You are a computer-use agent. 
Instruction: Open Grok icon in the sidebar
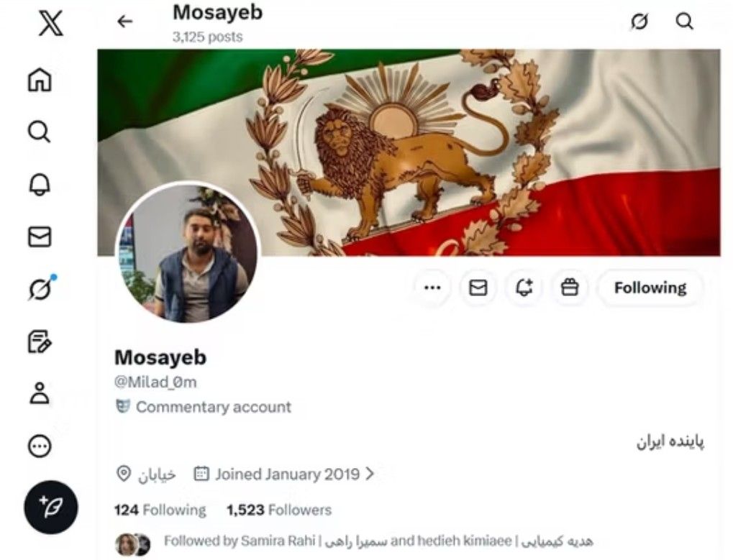click(x=41, y=289)
